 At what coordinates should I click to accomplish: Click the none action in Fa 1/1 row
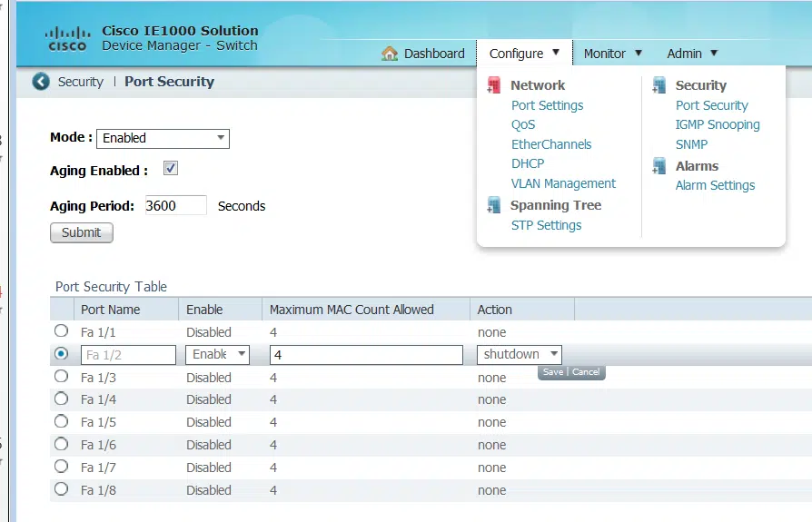click(x=492, y=332)
